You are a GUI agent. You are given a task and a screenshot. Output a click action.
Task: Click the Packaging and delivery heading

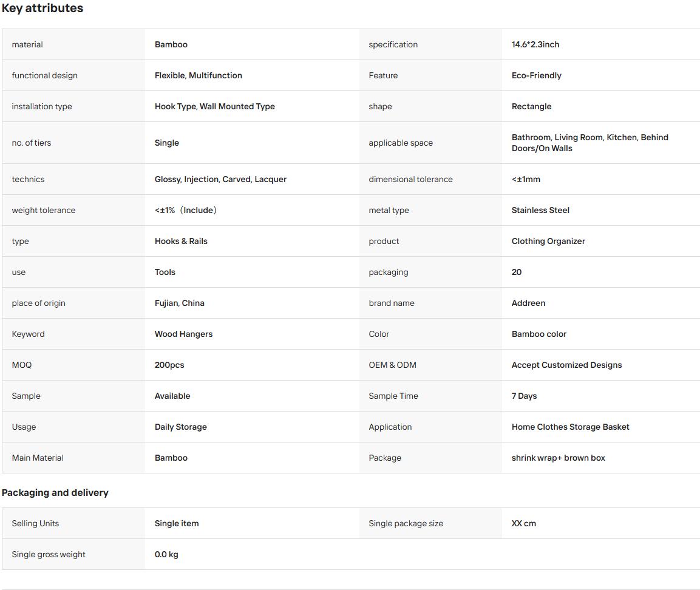(55, 493)
